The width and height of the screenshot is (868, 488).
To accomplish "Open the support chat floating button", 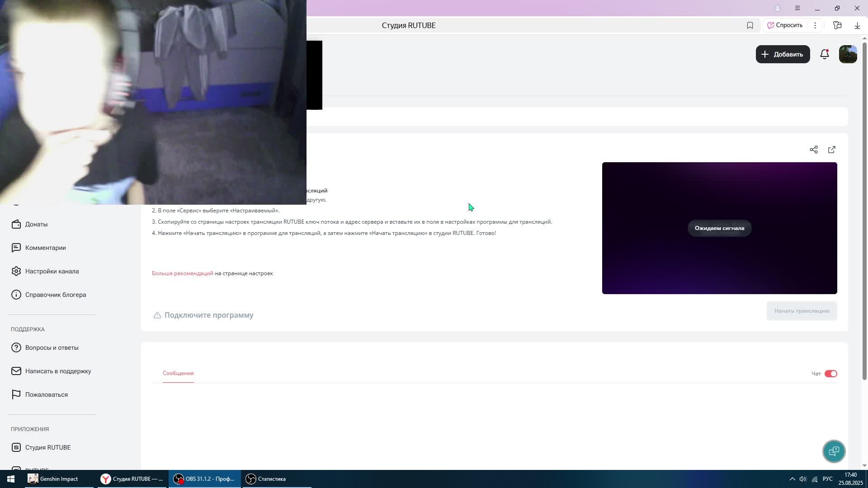I will [834, 451].
